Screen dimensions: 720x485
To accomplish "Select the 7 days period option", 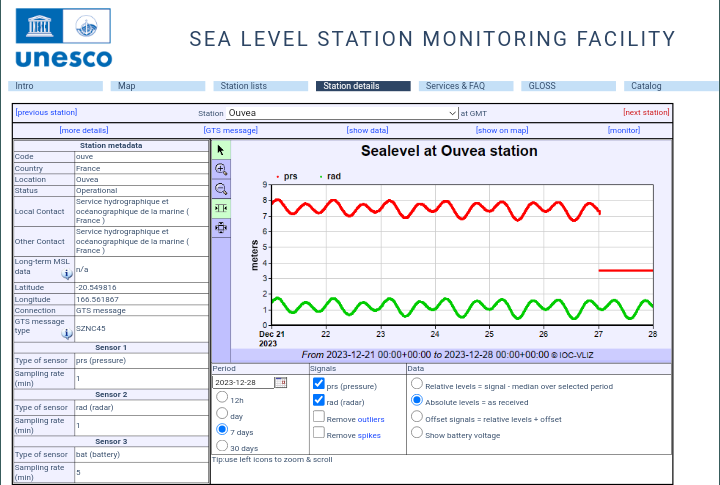I will tap(222, 429).
